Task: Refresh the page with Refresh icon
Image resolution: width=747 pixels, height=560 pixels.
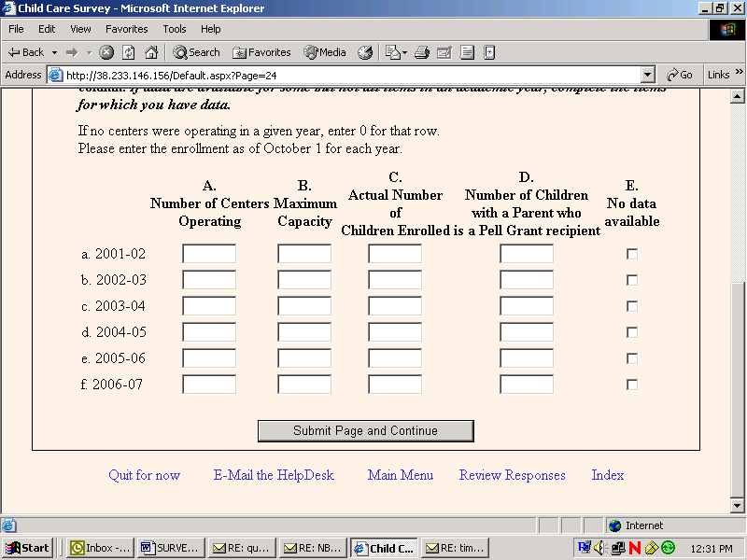Action: click(x=129, y=52)
